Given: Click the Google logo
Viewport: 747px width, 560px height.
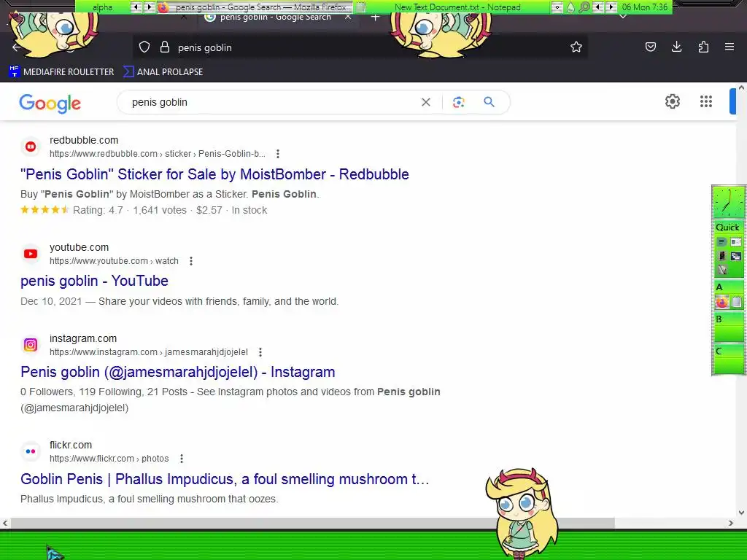Looking at the screenshot, I should pyautogui.click(x=50, y=103).
